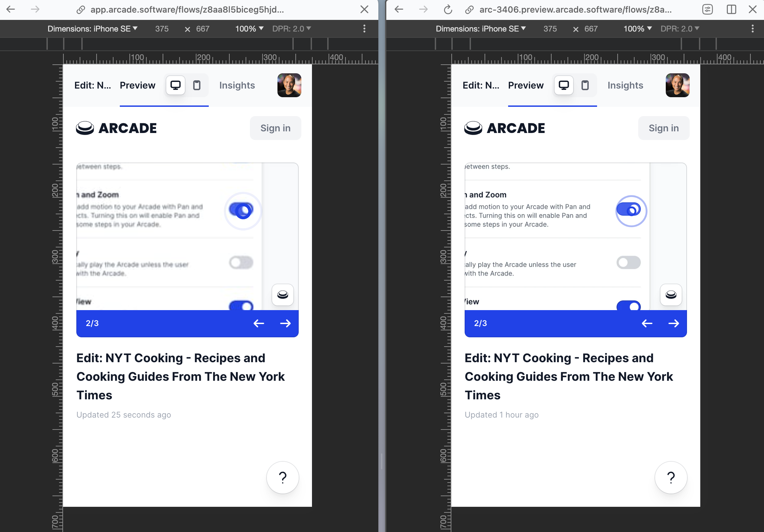Go to next step in left flow
The height and width of the screenshot is (532, 764).
click(285, 323)
